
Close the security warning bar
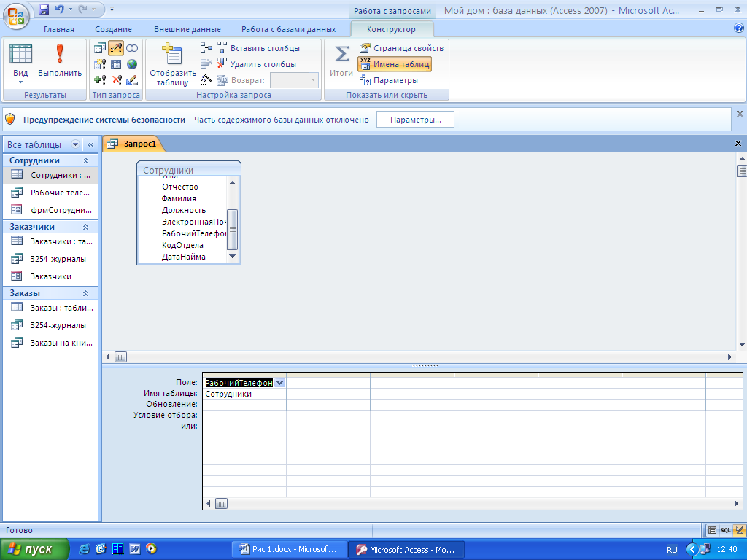740,114
